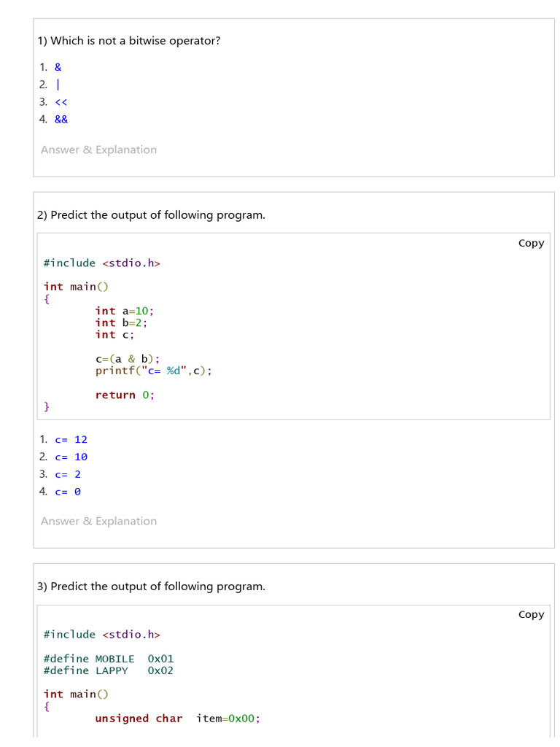Select option '&' in question 1
Image resolution: width=560 pixels, height=747 pixels.
click(58, 67)
